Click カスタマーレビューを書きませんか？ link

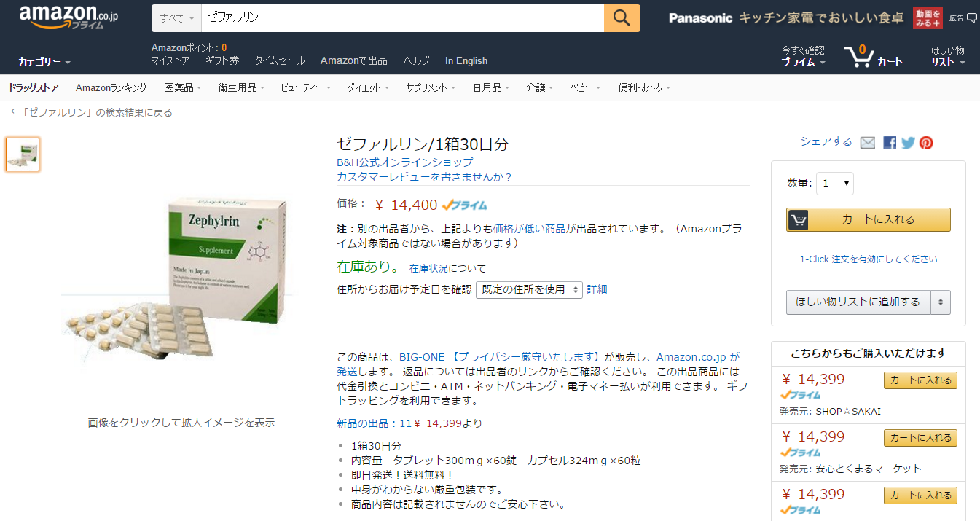(x=425, y=177)
